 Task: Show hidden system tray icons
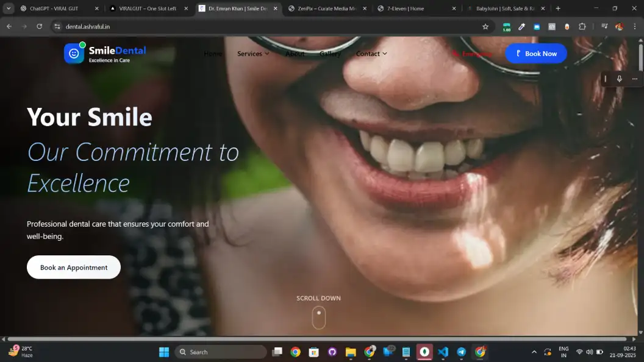(534, 352)
